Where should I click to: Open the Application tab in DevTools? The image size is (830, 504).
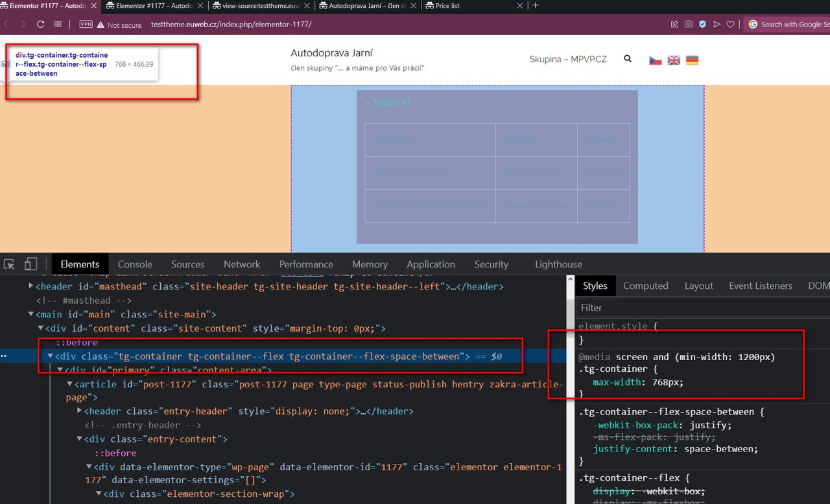(431, 264)
